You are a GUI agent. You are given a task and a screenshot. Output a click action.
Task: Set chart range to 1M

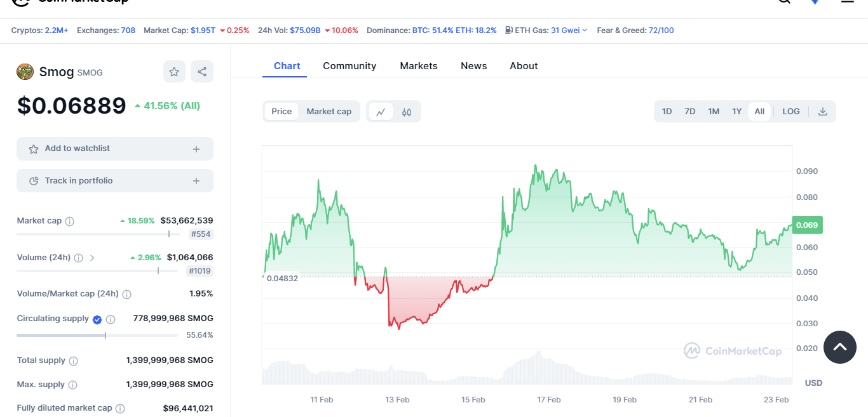[x=714, y=112]
